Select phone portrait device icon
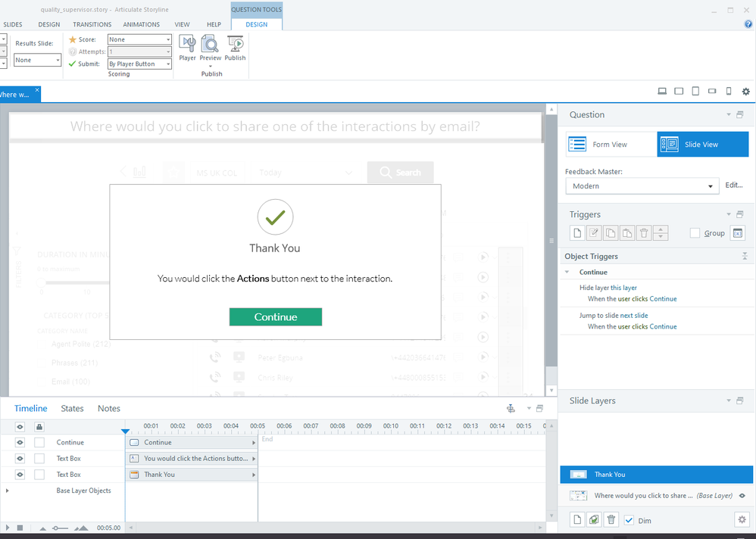The height and width of the screenshot is (539, 756). [x=729, y=91]
